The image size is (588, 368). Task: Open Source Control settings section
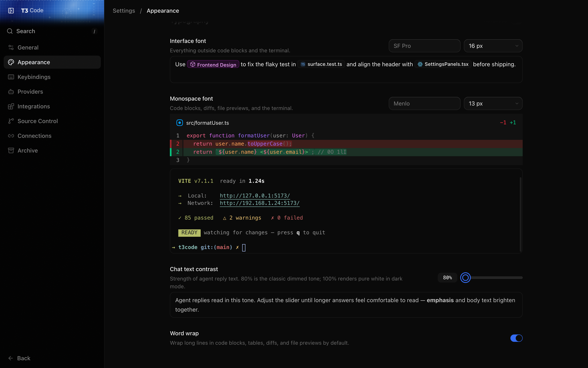(x=52, y=121)
